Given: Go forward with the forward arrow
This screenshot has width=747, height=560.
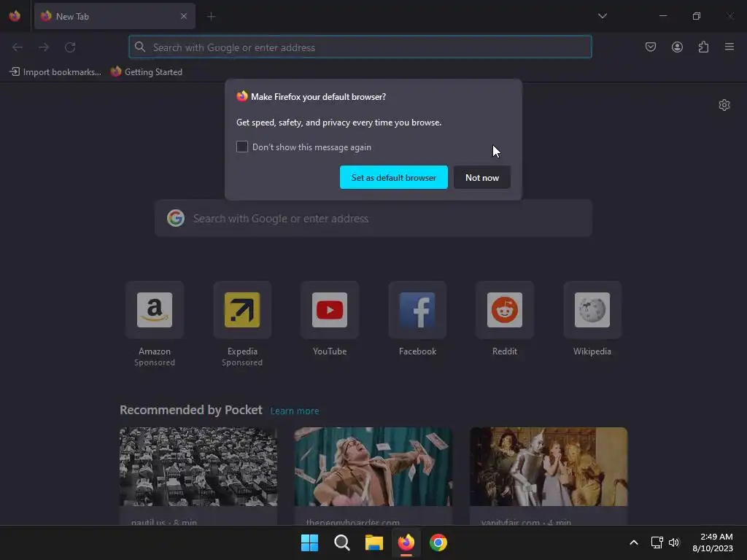Looking at the screenshot, I should [x=44, y=47].
